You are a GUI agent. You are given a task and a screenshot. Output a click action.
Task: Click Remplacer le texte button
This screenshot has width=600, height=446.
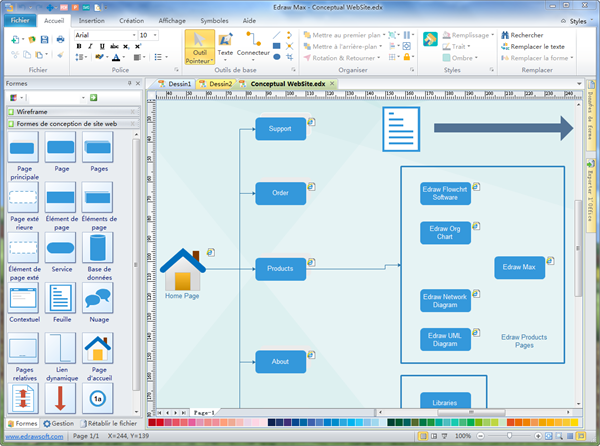point(533,47)
